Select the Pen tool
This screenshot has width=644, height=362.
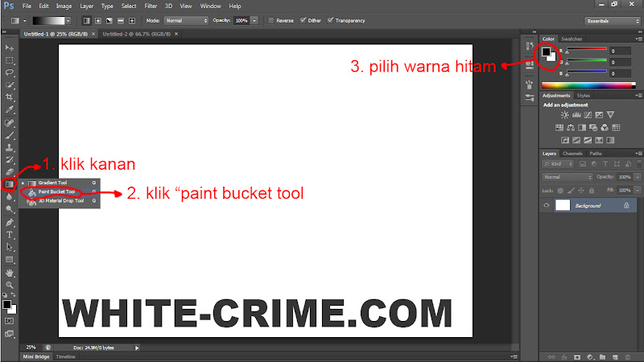pos(10,223)
